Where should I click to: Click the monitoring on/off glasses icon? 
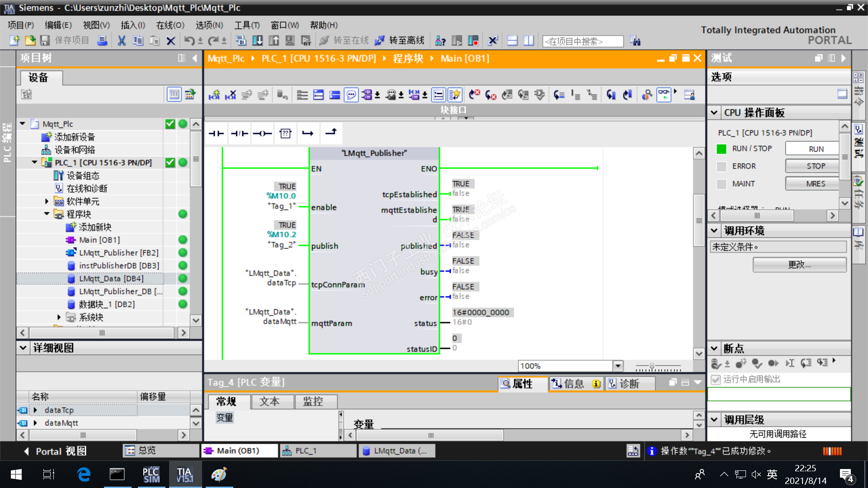click(x=664, y=94)
